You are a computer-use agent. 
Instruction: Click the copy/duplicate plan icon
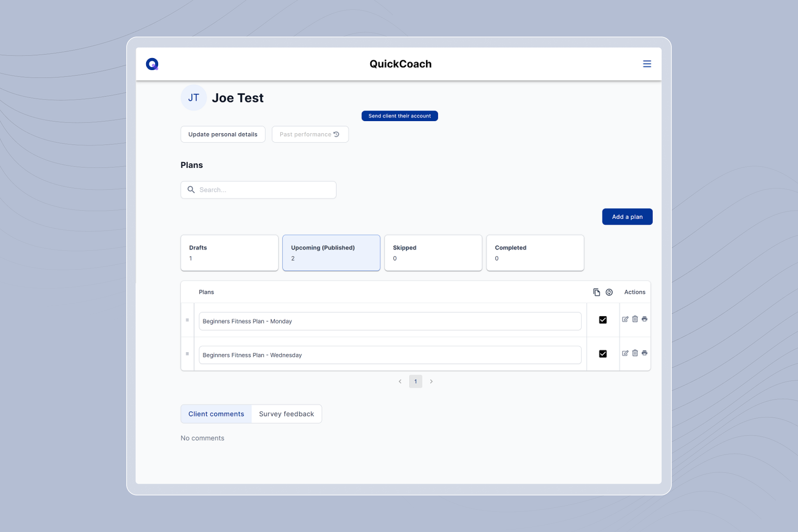(597, 292)
